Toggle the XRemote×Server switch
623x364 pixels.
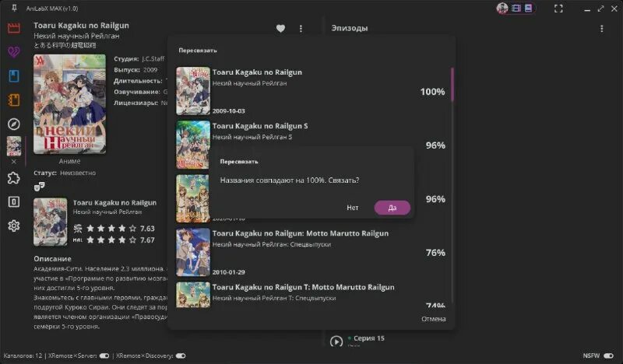(x=104, y=355)
